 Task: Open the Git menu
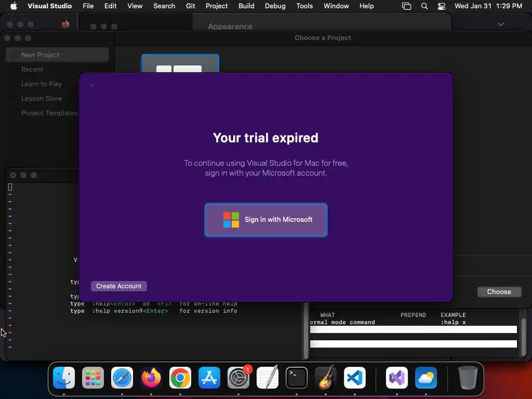pyautogui.click(x=190, y=6)
